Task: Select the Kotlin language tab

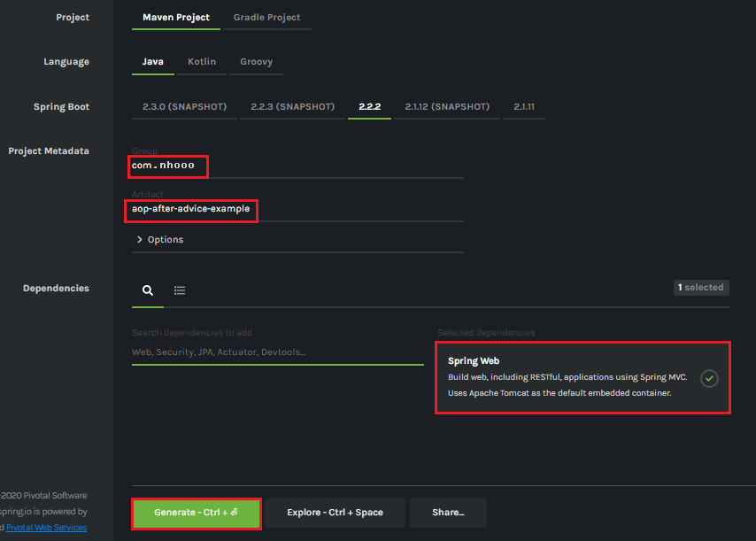Action: (x=202, y=61)
